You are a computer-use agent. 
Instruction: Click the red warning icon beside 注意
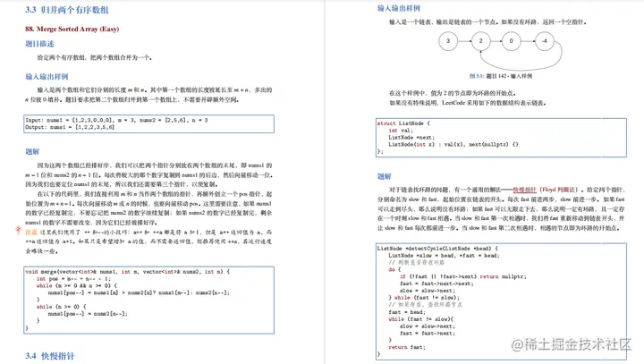[18, 230]
